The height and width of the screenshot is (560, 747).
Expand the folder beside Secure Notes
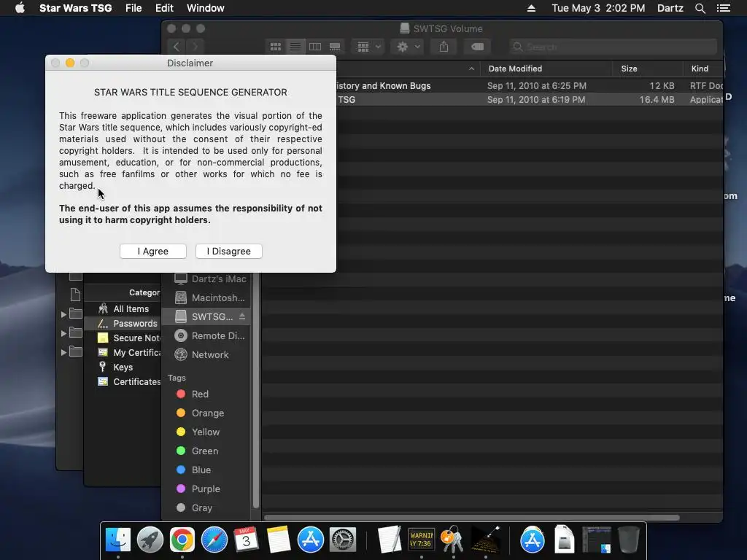pos(63,333)
